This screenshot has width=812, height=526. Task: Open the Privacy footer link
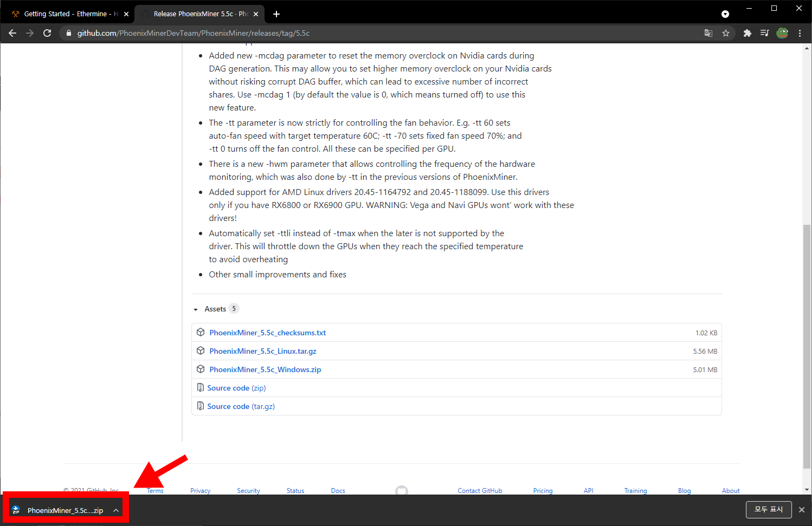pos(200,491)
